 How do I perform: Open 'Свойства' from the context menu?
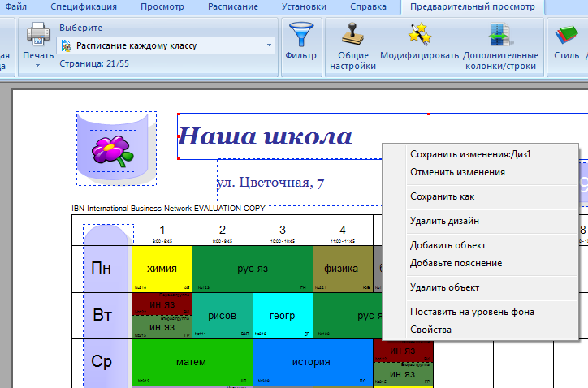[430, 330]
